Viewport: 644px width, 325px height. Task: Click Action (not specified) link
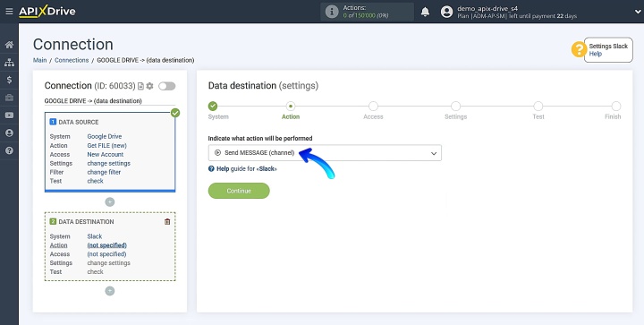106,245
